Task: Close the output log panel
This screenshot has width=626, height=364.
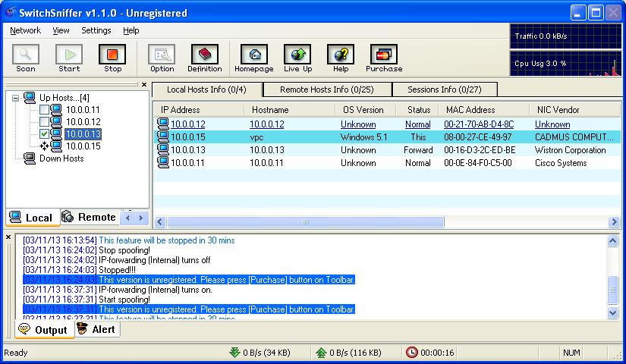Action: (8, 237)
